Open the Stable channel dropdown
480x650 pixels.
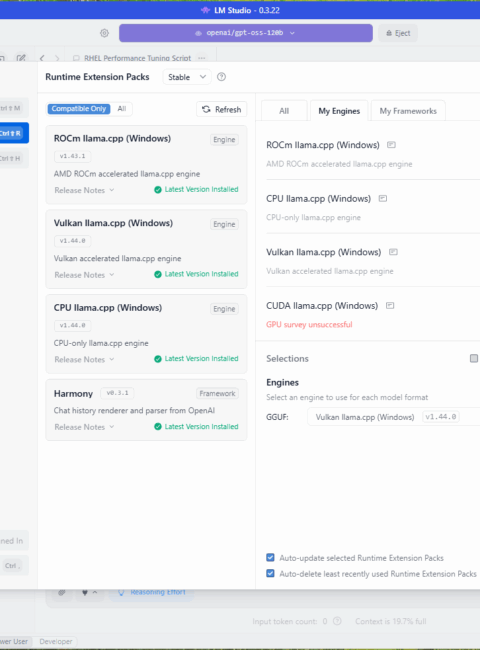[187, 77]
